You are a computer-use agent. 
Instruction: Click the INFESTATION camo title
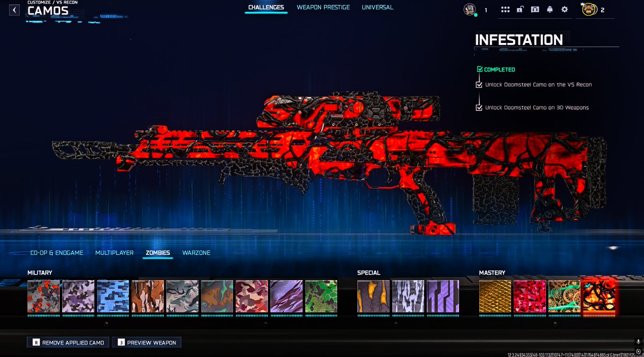519,40
